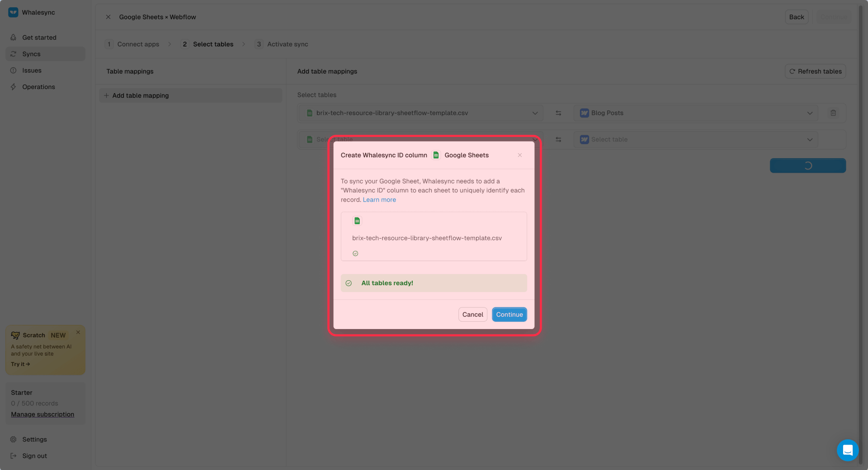Click the 0 / 500 records text
Screen dimensions: 868x470
tap(34, 404)
